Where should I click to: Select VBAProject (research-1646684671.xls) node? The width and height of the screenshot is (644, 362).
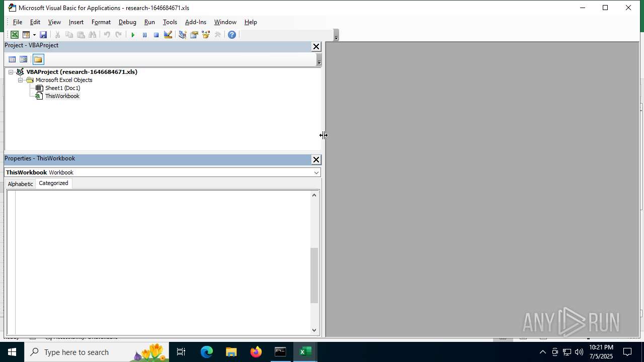click(82, 72)
